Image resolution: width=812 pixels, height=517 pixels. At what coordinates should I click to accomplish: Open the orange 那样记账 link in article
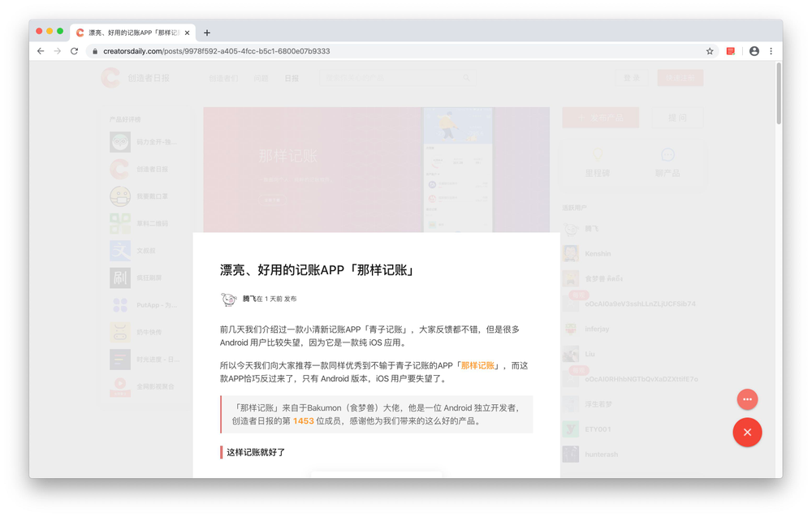tap(477, 366)
